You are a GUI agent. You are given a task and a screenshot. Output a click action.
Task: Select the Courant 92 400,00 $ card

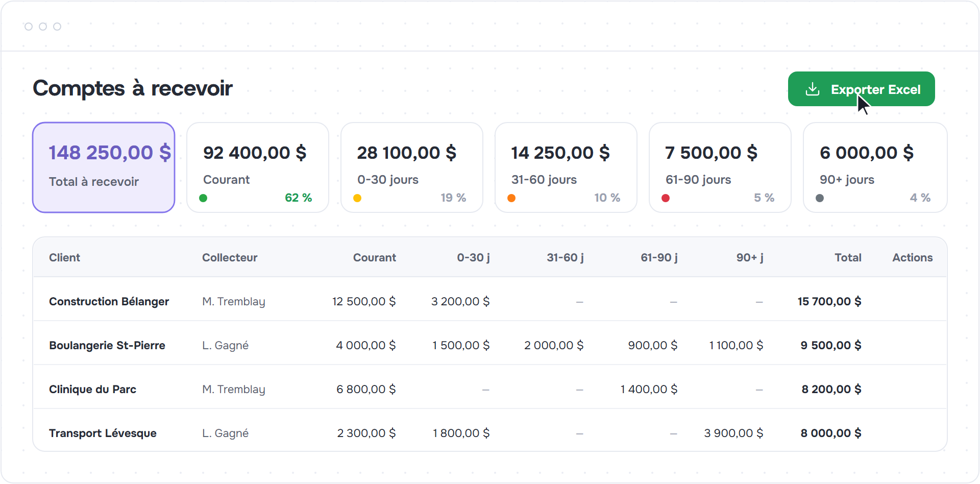(258, 167)
